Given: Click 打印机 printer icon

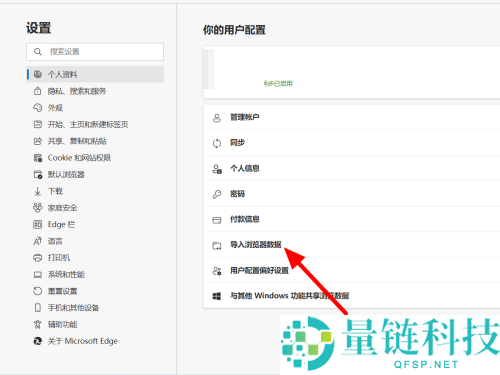Looking at the screenshot, I should (38, 258).
